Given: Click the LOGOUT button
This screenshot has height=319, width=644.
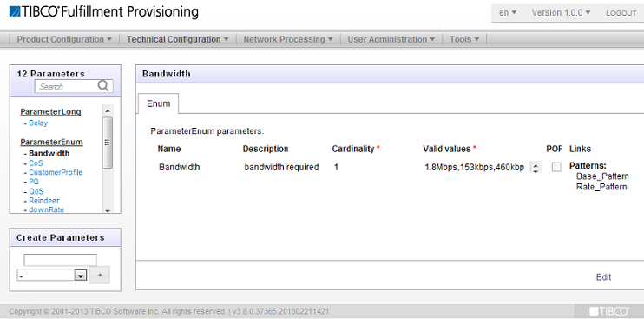Looking at the screenshot, I should [621, 13].
